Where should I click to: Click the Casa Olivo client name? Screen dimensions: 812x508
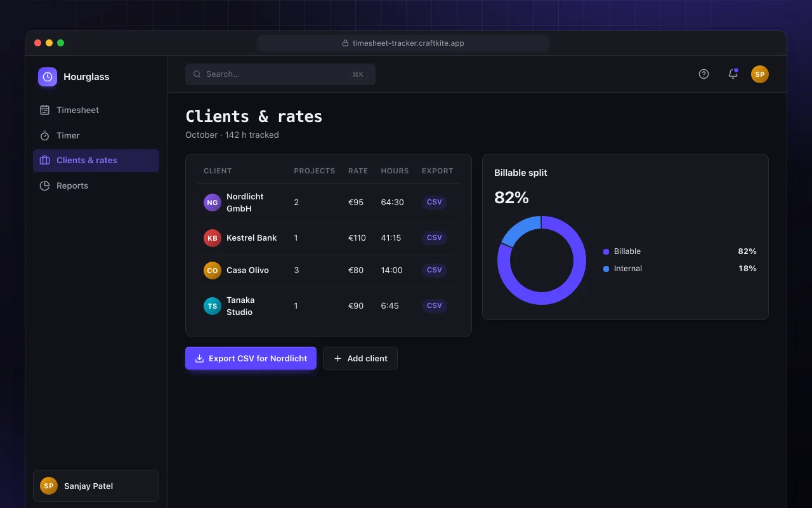point(247,271)
